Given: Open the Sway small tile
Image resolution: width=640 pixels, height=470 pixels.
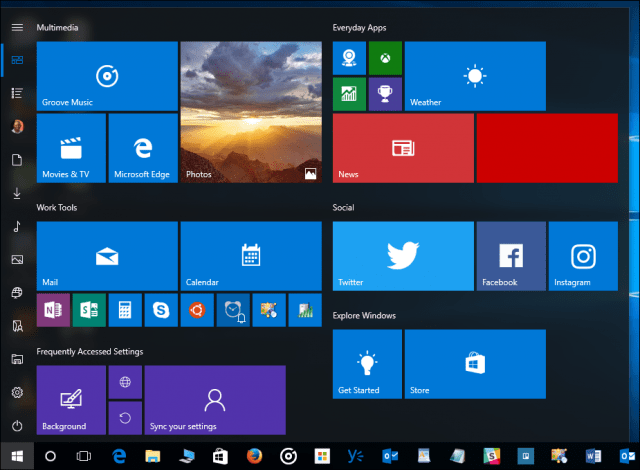Looking at the screenshot, I should click(89, 310).
